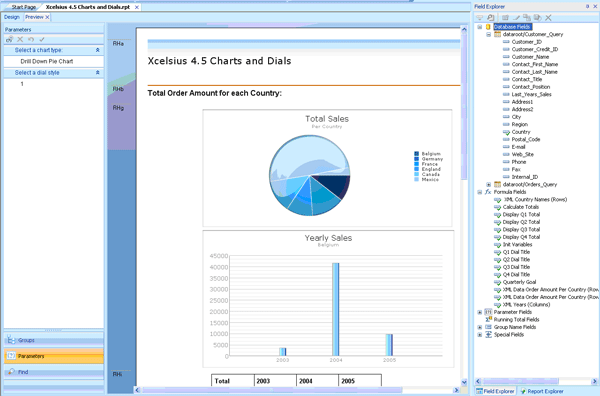Click the 'Drill Down Pie Chart' parameter value
Image resolution: width=600 pixels, height=396 pixels.
47,61
